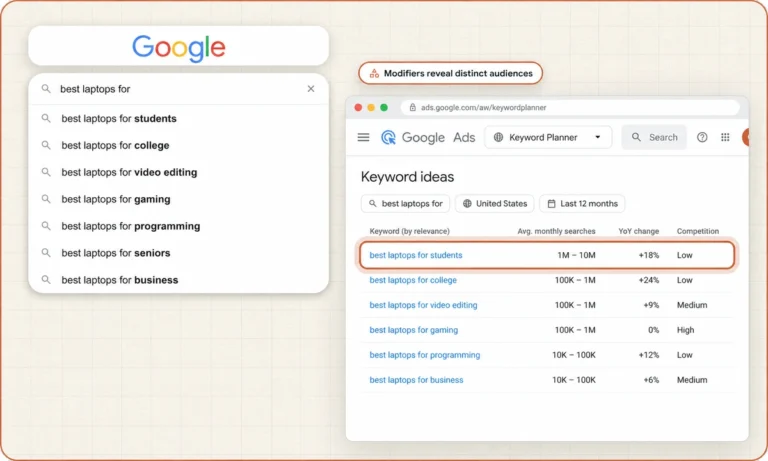Select suggestion 'best laptops for college'
The image size is (768, 461).
pos(179,146)
